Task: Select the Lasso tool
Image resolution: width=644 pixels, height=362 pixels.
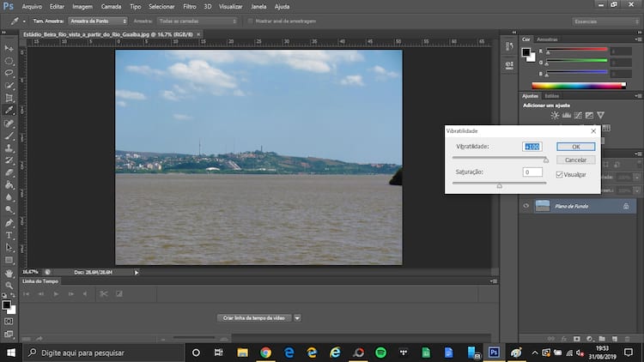Action: tap(9, 73)
